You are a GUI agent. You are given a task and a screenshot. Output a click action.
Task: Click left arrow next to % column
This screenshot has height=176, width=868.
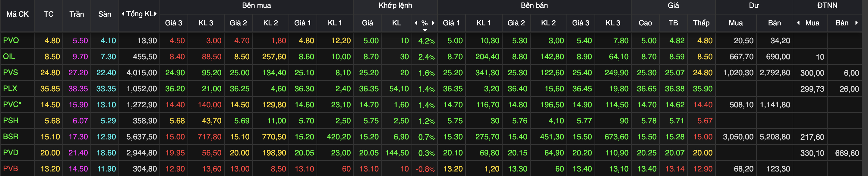(416, 23)
